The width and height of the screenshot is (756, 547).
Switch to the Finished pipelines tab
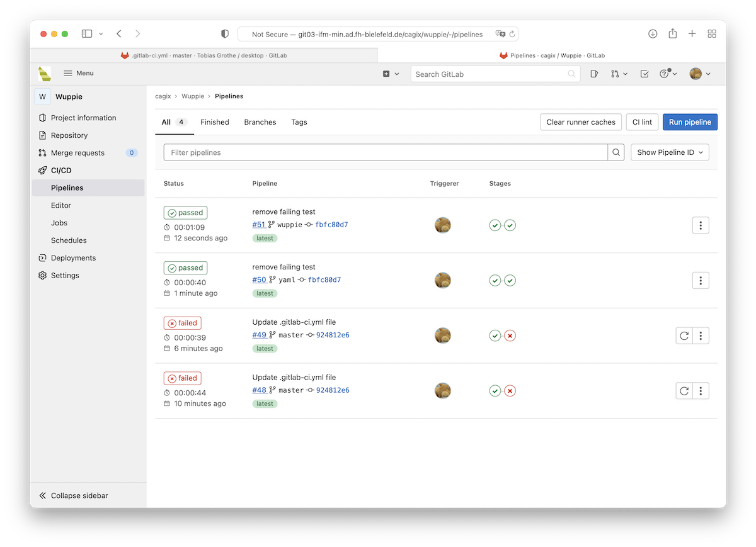tap(214, 122)
